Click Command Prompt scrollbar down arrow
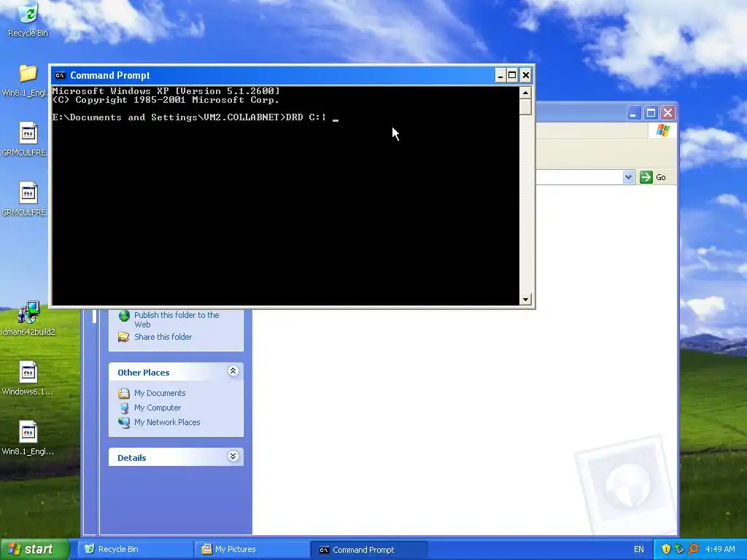The image size is (747, 560). (525, 300)
